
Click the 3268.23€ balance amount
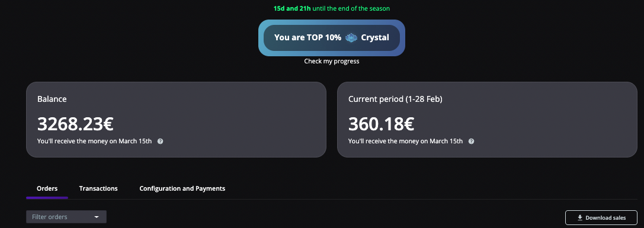(x=76, y=124)
